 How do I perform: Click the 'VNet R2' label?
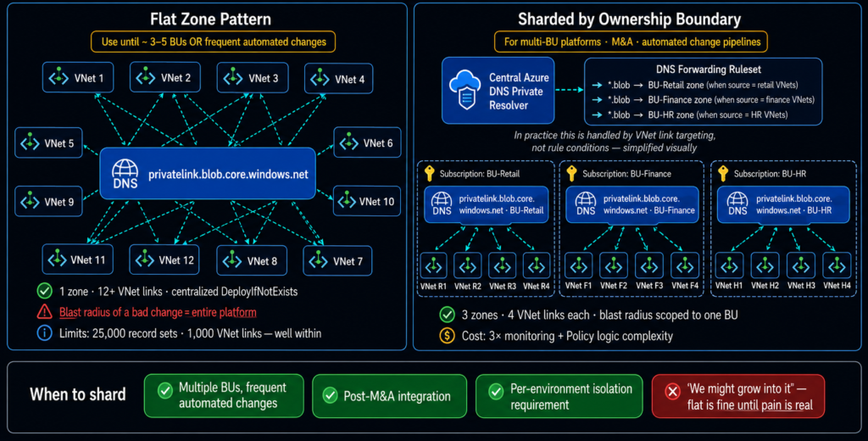(x=468, y=286)
